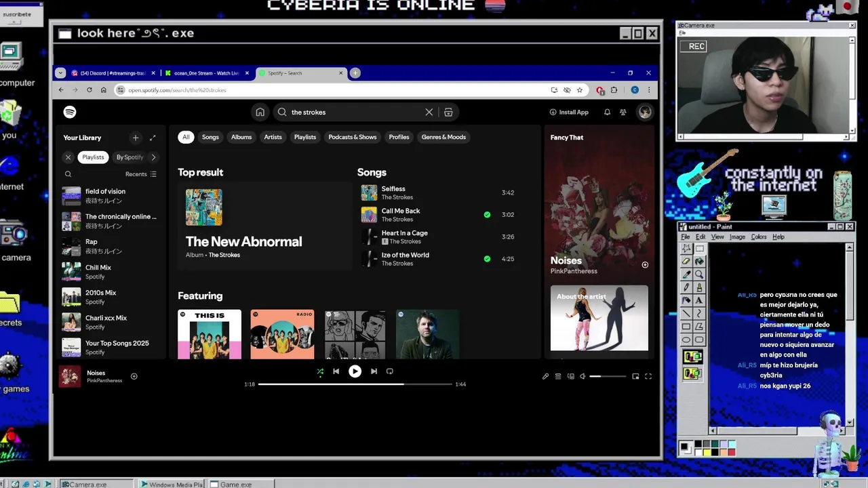Toggle the saved checkmark on Ize of the World
This screenshot has height=488, width=868.
pyautogui.click(x=487, y=259)
